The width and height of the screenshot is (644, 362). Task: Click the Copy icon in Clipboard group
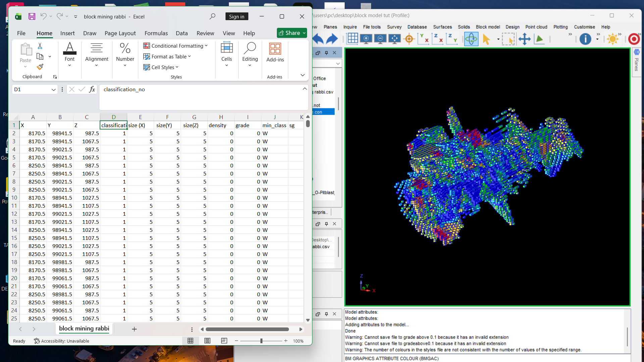(40, 56)
